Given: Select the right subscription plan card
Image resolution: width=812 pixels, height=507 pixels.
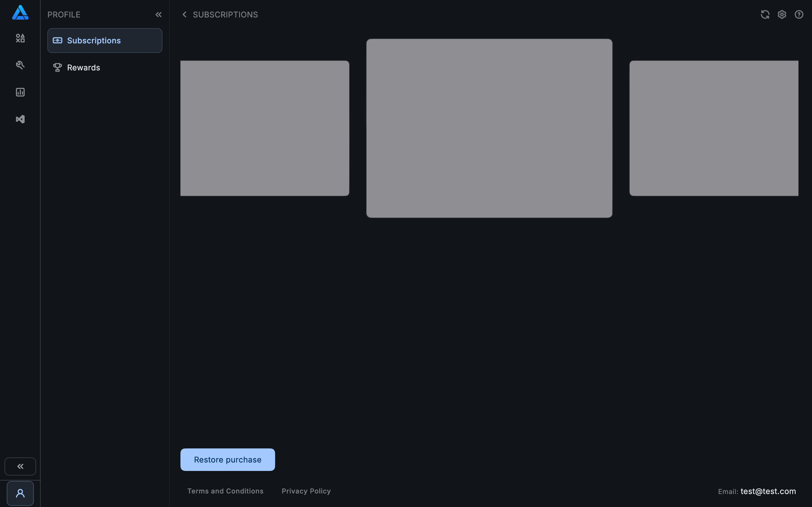Looking at the screenshot, I should pyautogui.click(x=714, y=128).
